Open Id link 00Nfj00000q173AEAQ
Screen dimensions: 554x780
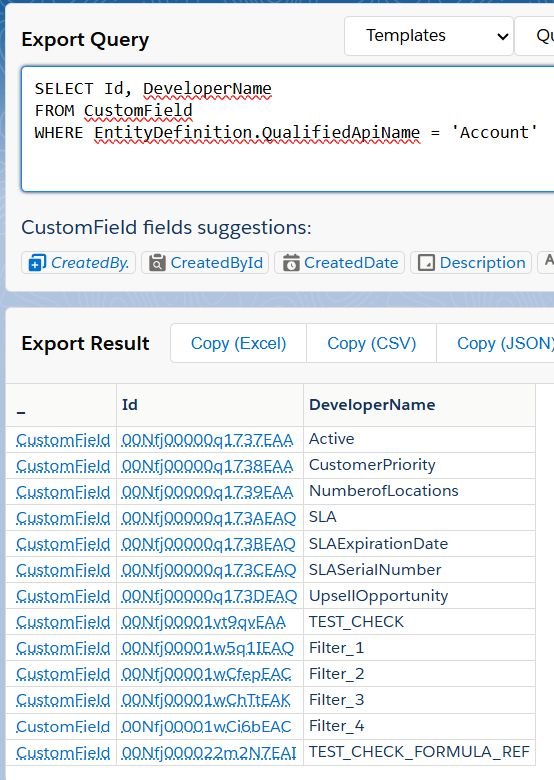coord(209,518)
